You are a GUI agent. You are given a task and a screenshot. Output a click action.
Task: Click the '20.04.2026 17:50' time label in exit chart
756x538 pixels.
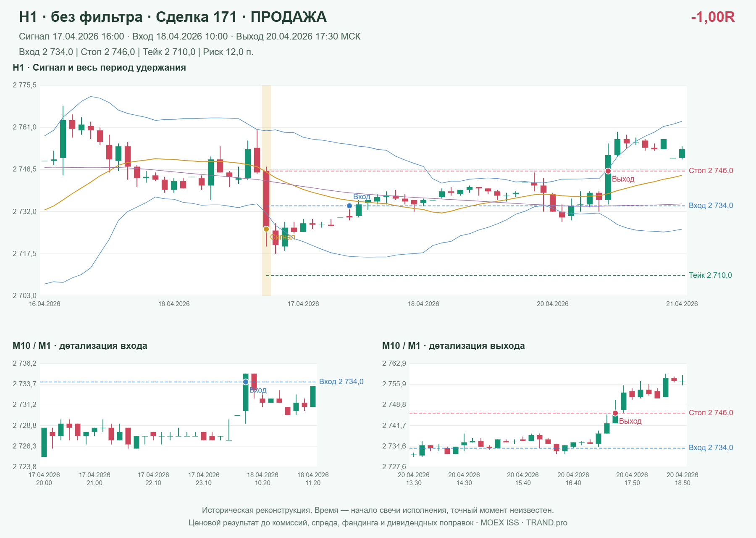pos(632,479)
